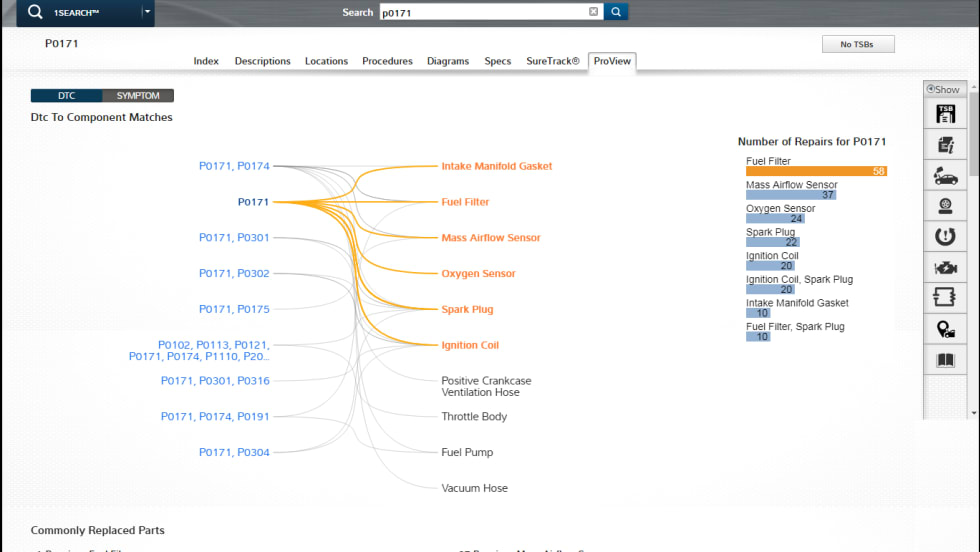Open the open-book manual icon
The image size is (980, 552).
pyautogui.click(x=945, y=360)
